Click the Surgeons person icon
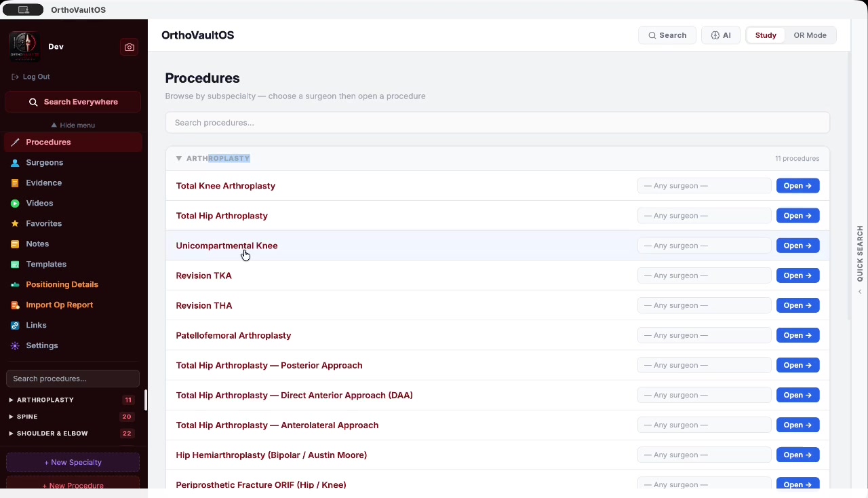 (15, 163)
